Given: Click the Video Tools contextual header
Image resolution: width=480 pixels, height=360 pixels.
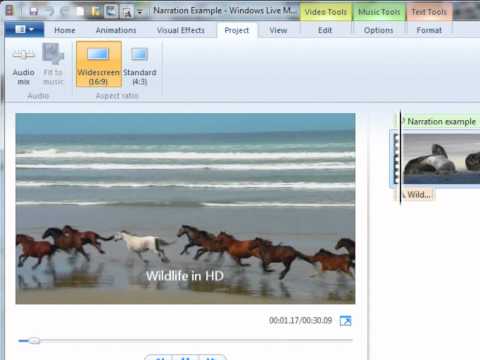Looking at the screenshot, I should pyautogui.click(x=326, y=12).
